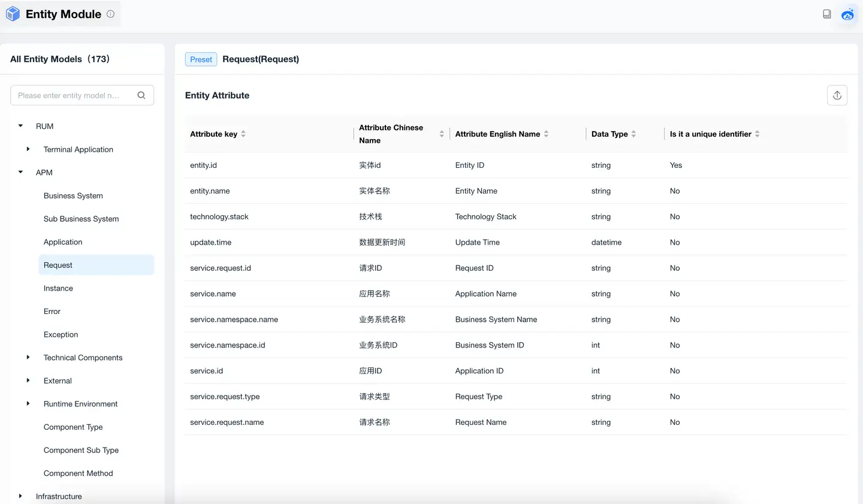Open the AI assistant icon
This screenshot has width=863, height=504.
[847, 14]
